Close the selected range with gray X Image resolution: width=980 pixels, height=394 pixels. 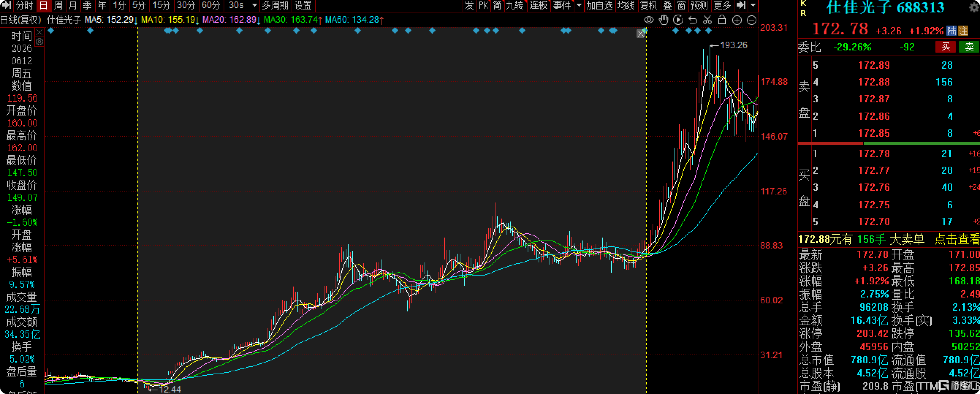(641, 34)
